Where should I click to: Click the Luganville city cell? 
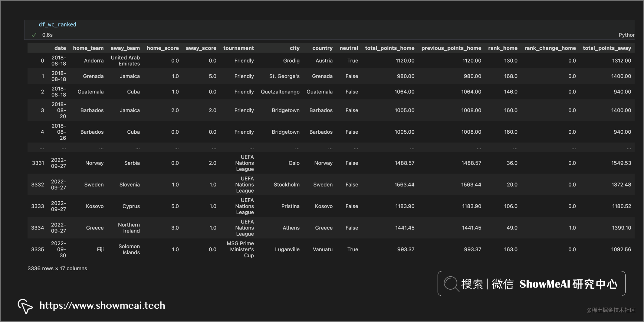[x=287, y=249]
